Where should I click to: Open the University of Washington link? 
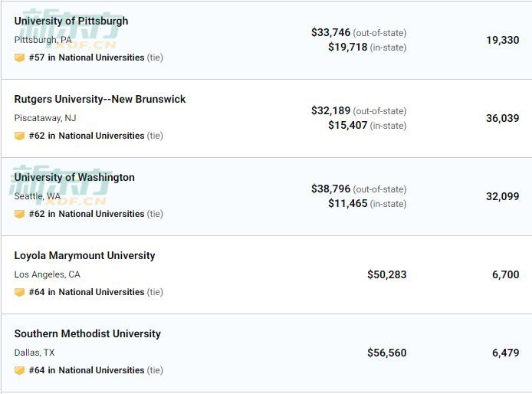(x=74, y=177)
